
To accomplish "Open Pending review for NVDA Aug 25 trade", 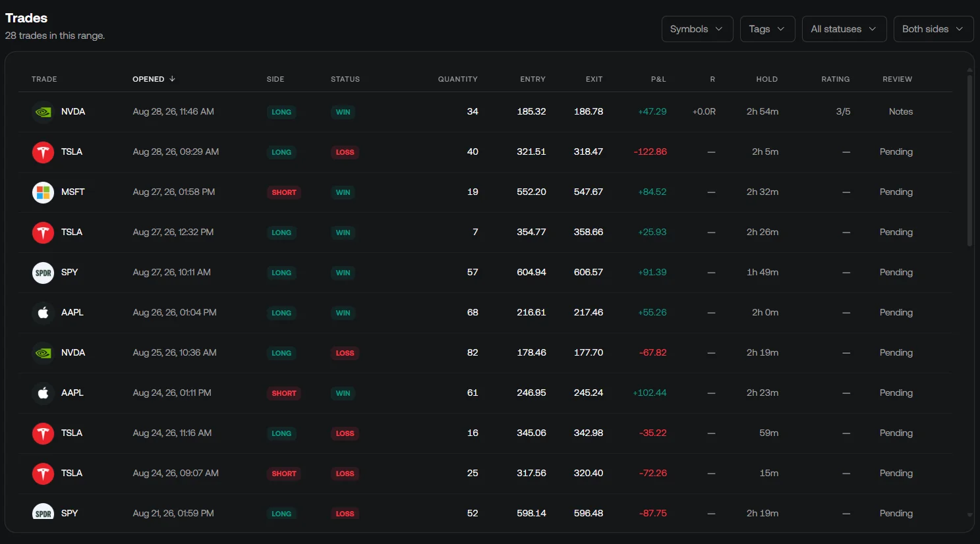I will click(x=896, y=353).
